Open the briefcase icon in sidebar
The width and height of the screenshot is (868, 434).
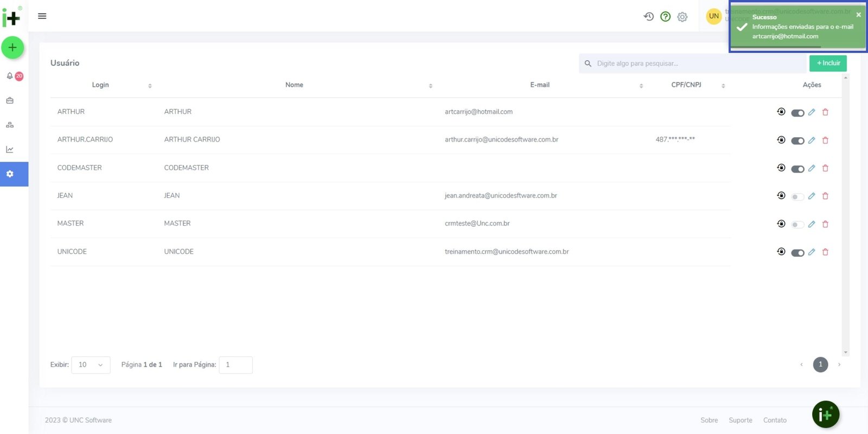(x=10, y=100)
